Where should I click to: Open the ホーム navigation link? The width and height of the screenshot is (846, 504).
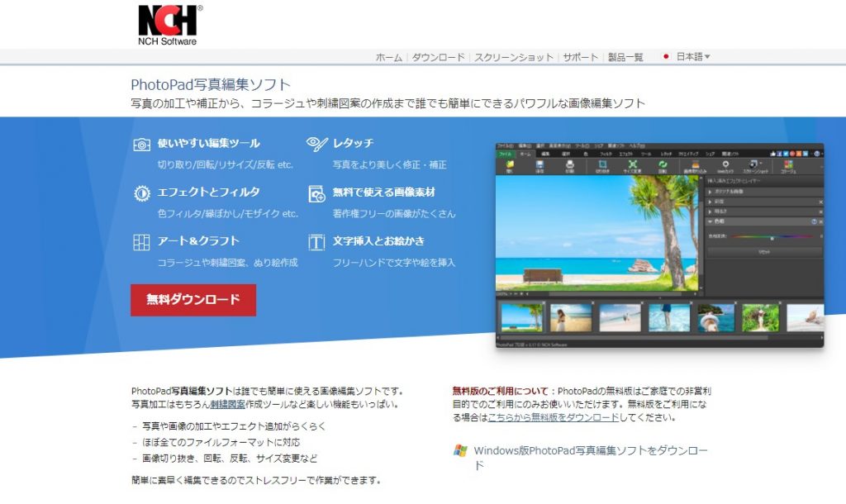click(x=389, y=57)
